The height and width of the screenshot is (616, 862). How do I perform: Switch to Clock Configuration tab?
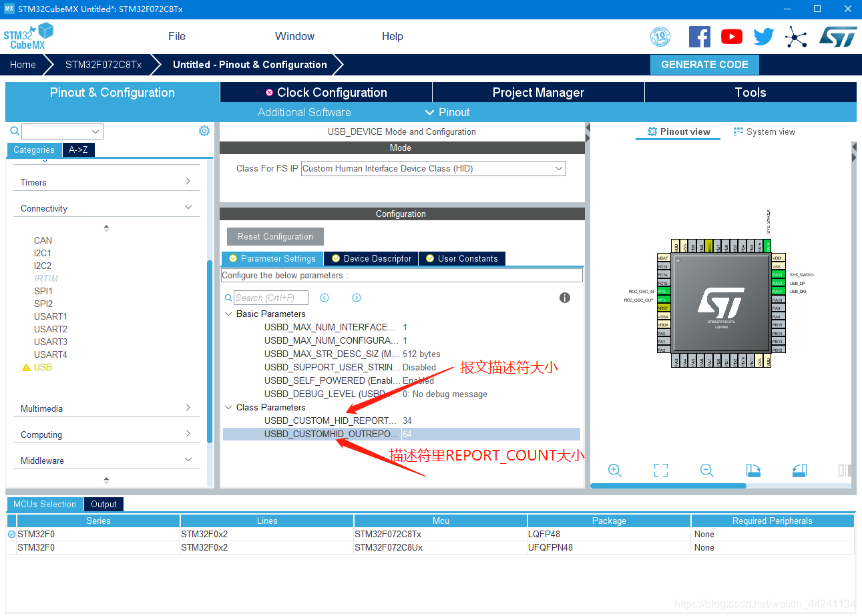coord(326,92)
